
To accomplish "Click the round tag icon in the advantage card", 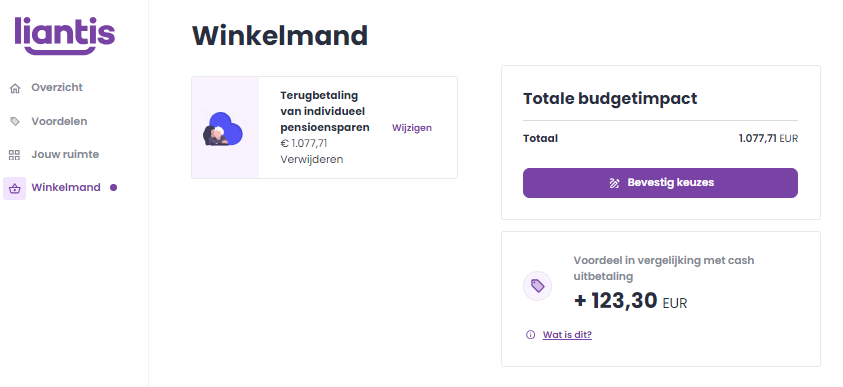I will (538, 286).
